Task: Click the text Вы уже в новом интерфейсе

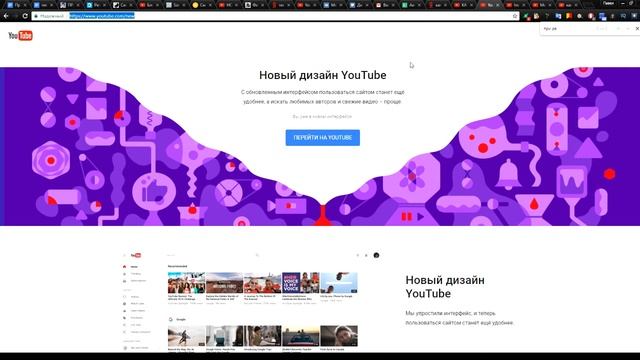Action: tap(322, 116)
